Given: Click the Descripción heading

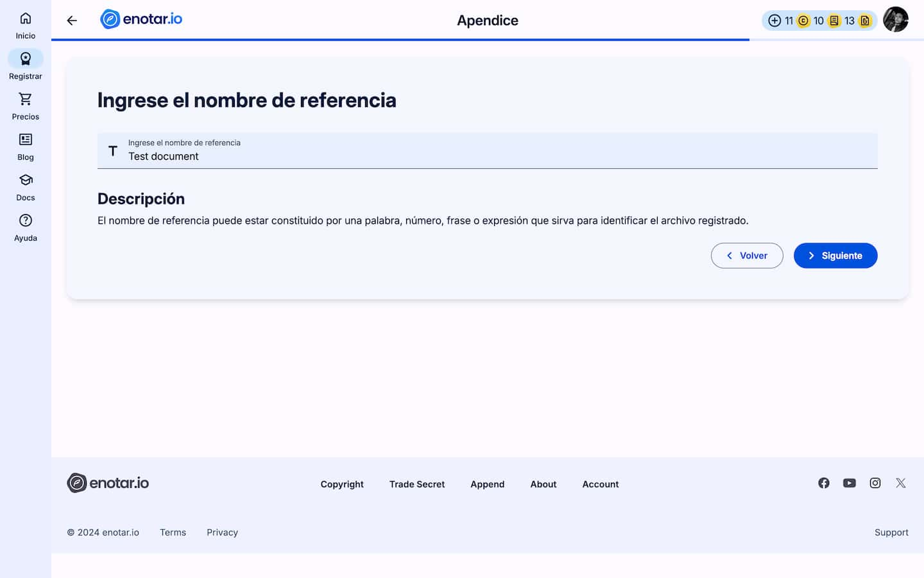Looking at the screenshot, I should coord(141,199).
